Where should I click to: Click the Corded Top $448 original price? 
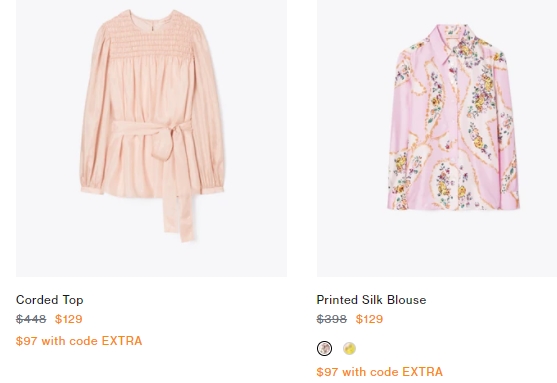coord(31,319)
